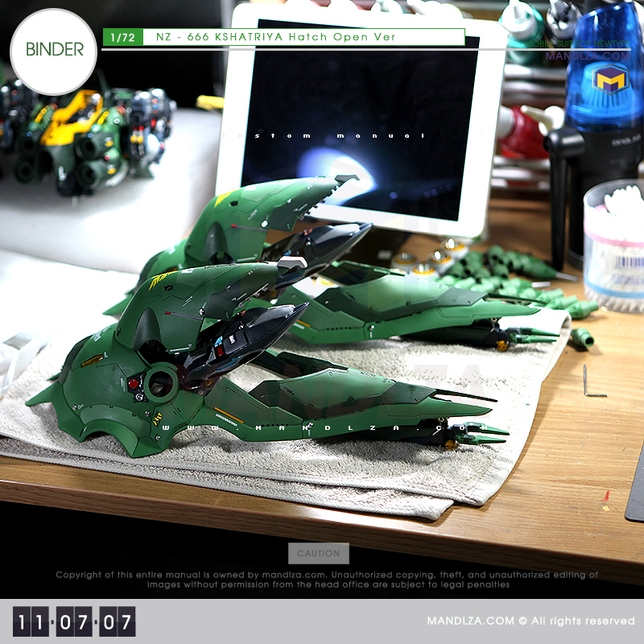Click the CAUTION label box
This screenshot has width=644, height=644.
click(319, 553)
